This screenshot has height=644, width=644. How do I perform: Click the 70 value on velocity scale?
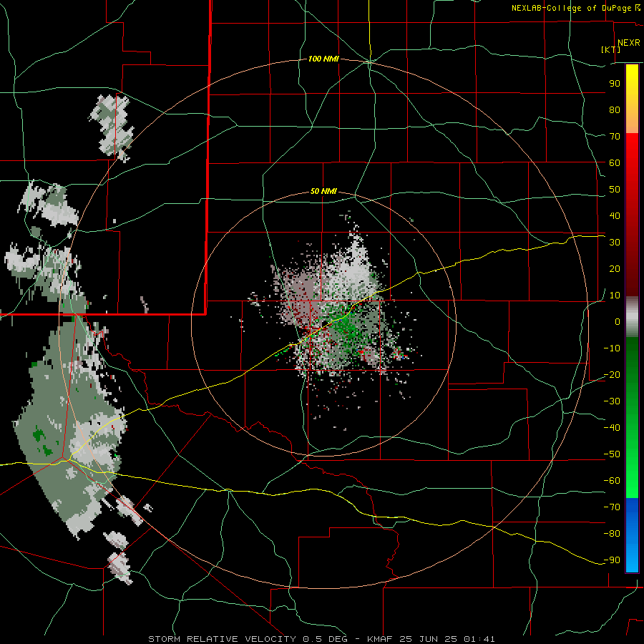[615, 137]
